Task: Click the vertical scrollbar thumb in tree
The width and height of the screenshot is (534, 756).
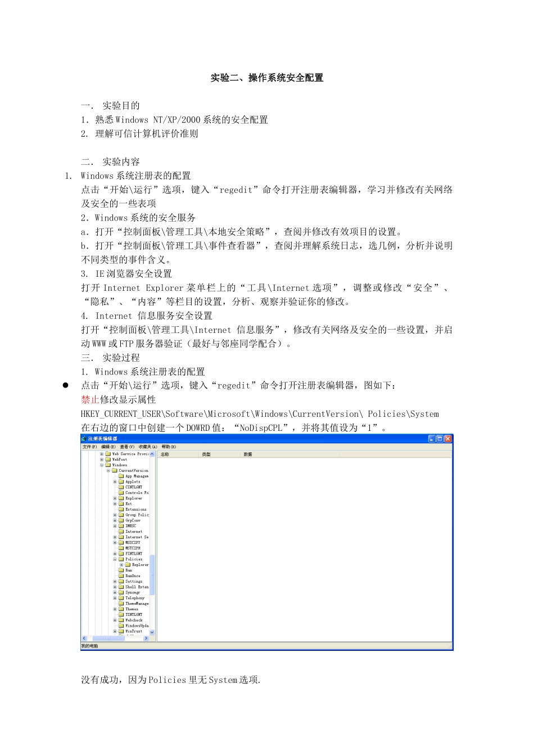Action: (x=152, y=575)
